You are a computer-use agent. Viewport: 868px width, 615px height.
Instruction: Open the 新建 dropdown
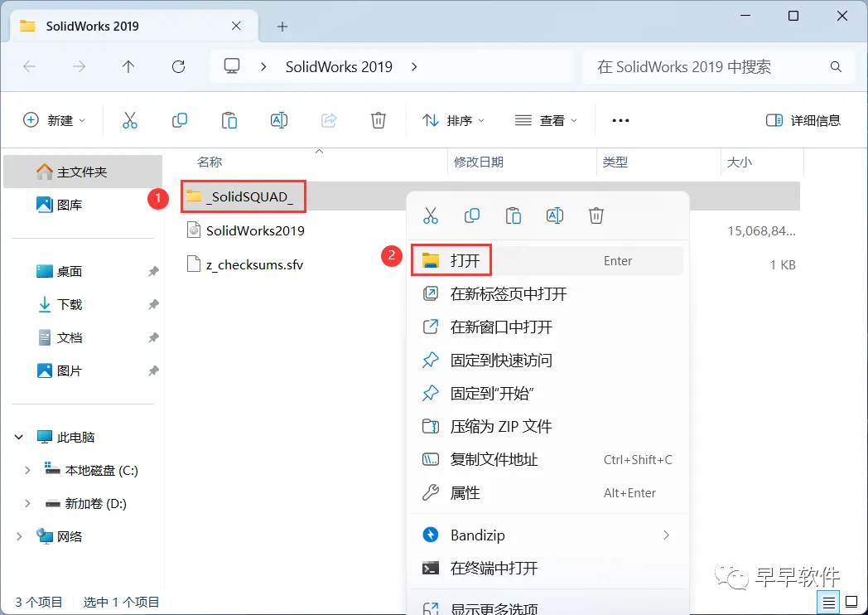pos(55,120)
